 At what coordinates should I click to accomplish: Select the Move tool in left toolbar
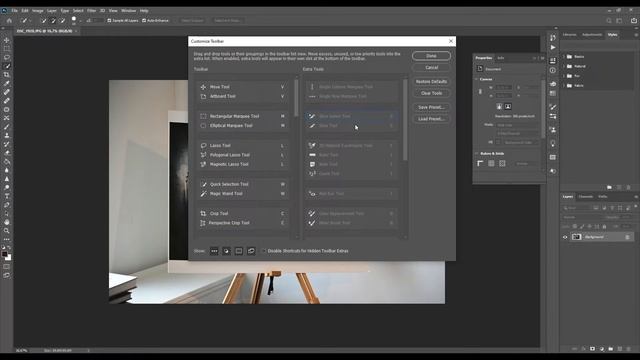7,40
